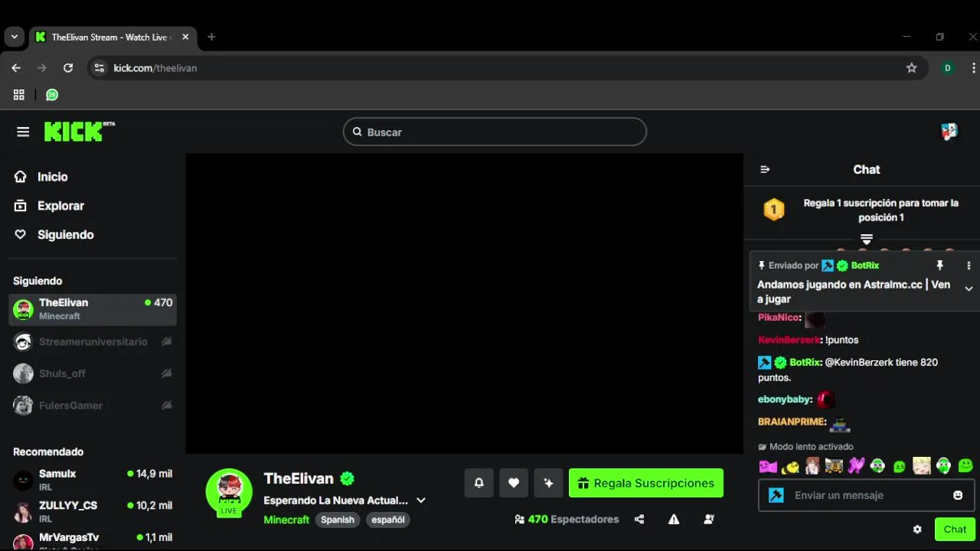980x551 pixels.
Task: Collapse the chat panel using arrow icon
Action: (x=765, y=169)
